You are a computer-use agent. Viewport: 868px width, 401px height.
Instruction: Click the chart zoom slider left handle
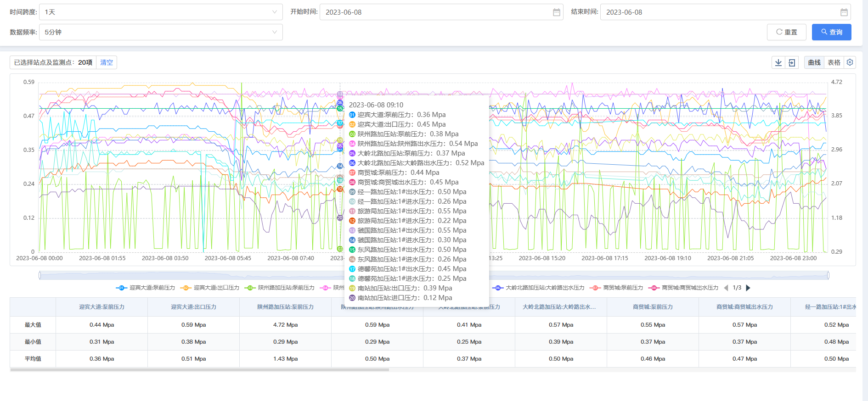click(x=40, y=275)
